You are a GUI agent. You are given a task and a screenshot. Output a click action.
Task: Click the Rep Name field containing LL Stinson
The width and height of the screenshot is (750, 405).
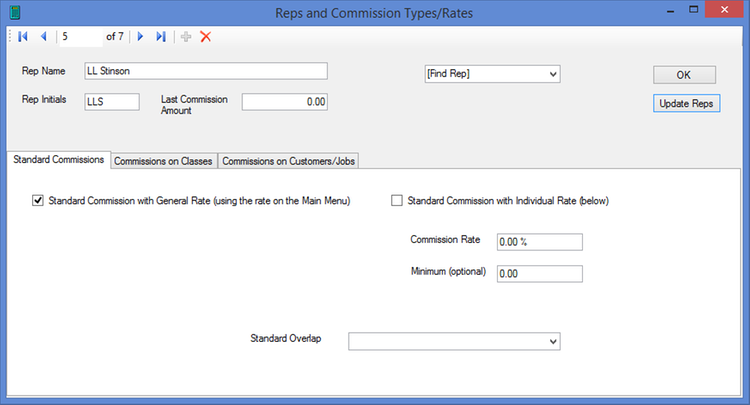coord(206,71)
